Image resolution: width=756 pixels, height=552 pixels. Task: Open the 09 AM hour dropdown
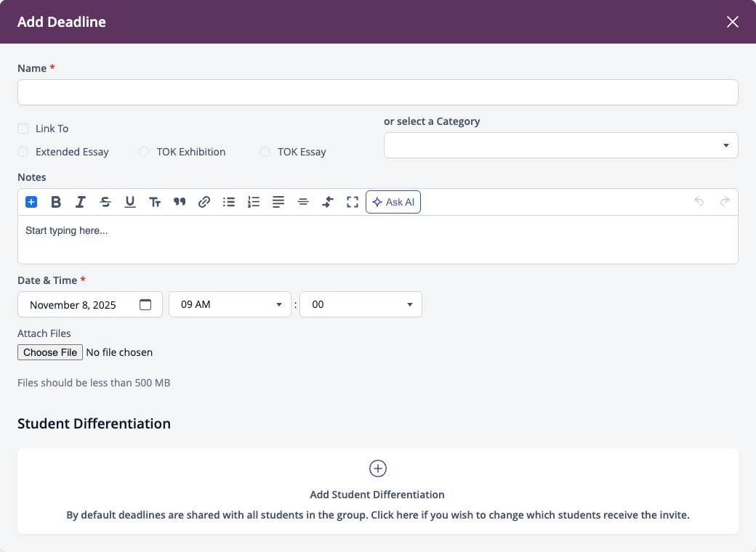click(230, 304)
